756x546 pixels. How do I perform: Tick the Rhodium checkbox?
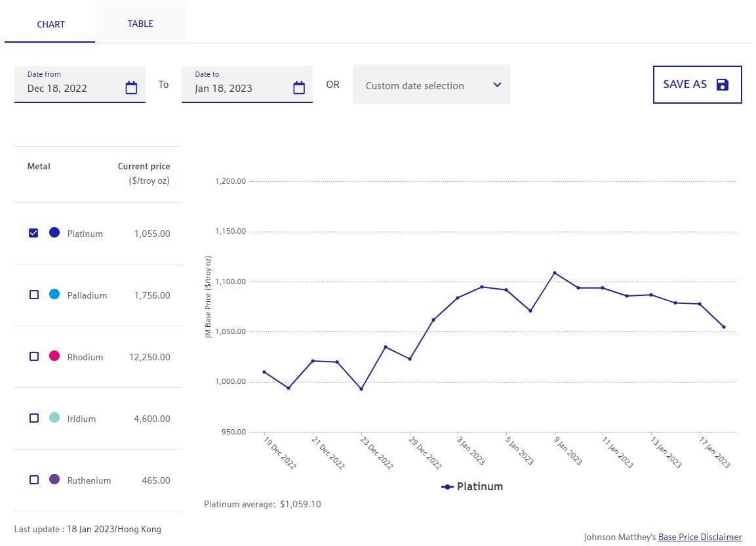[34, 356]
